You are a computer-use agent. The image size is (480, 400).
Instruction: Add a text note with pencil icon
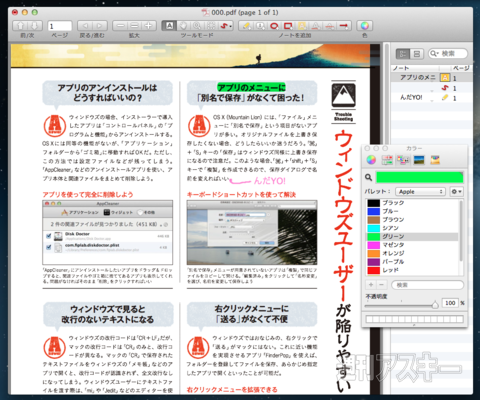246,26
